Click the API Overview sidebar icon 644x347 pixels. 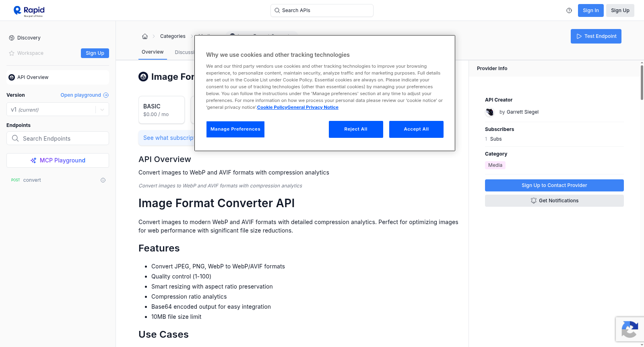(12, 77)
